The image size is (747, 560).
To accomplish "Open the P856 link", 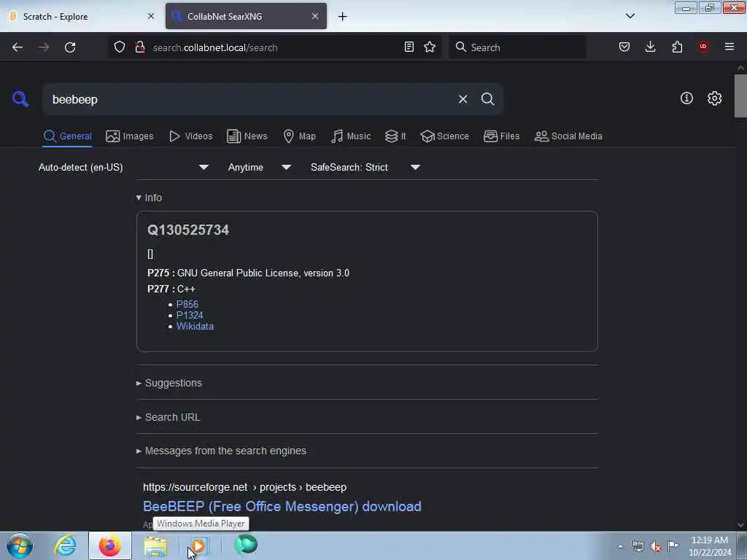I will pyautogui.click(x=187, y=304).
